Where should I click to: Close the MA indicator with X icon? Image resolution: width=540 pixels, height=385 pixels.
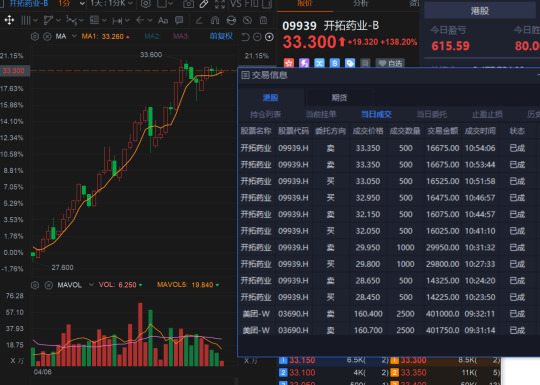click(48, 37)
